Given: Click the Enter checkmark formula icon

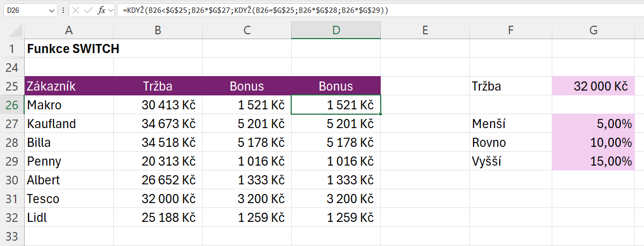Looking at the screenshot, I should (88, 11).
